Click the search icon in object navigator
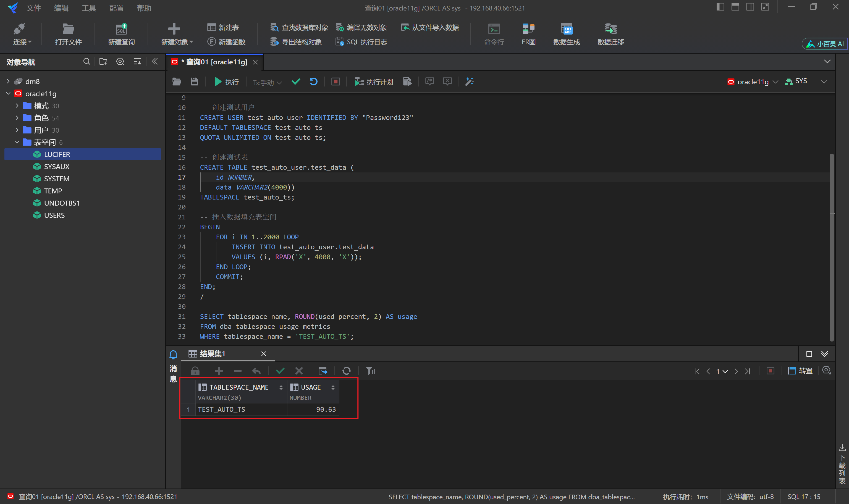This screenshot has height=504, width=849. tap(87, 61)
